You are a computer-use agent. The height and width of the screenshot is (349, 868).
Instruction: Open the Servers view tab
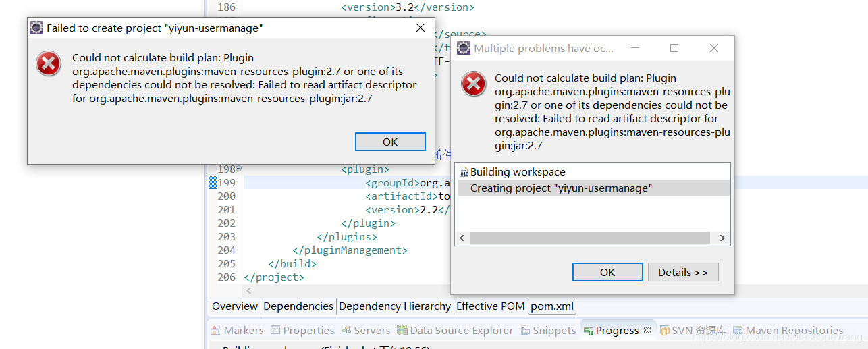366,330
